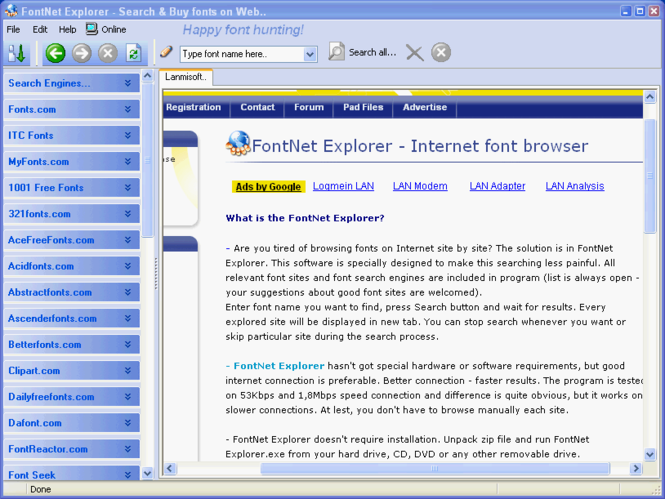Click the sidebar vertical scrollbar thumb

pos(147,161)
